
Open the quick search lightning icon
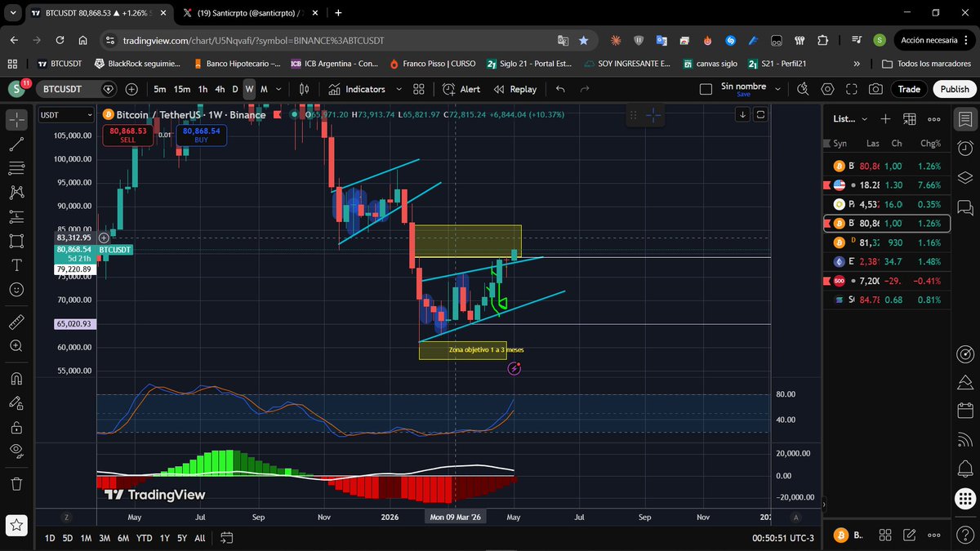click(x=804, y=89)
